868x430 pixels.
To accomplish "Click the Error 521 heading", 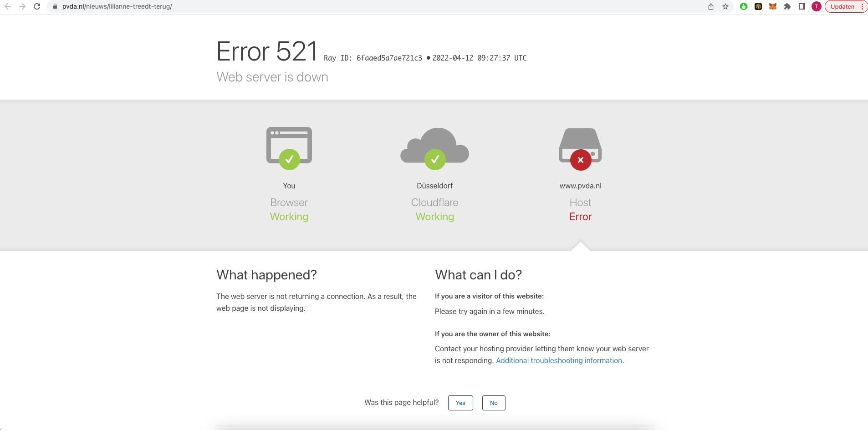I will point(267,51).
